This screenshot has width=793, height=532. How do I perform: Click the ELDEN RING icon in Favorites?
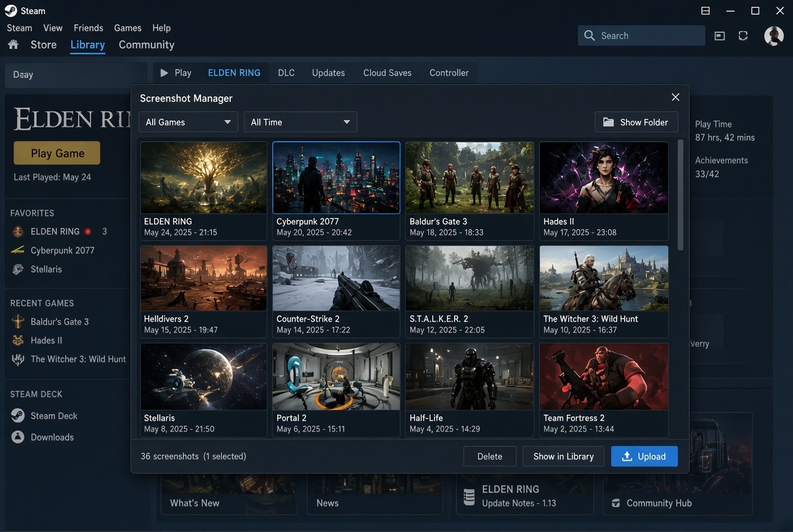(18, 231)
